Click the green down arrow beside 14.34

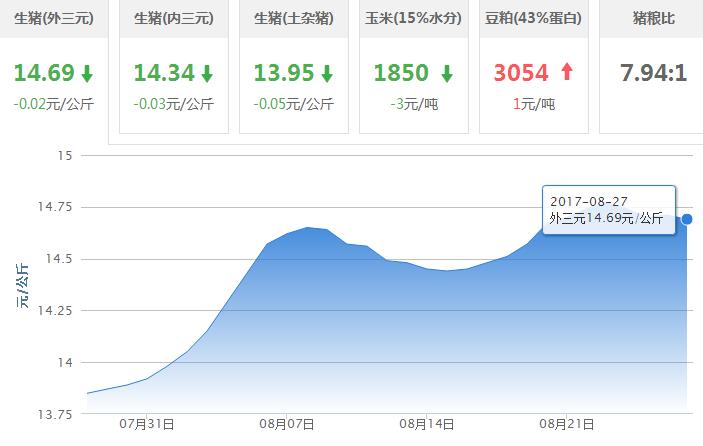(x=207, y=74)
